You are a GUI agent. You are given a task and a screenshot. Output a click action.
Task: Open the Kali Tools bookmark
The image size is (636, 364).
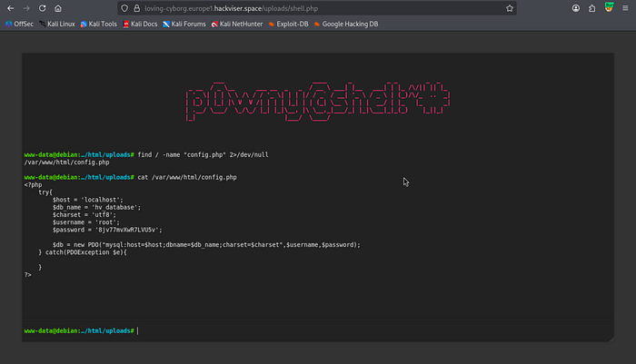coord(98,24)
